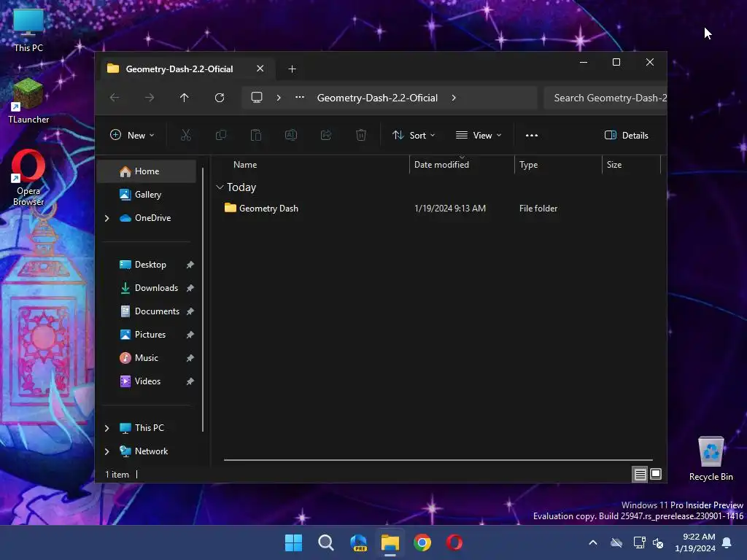Click the Cut scissors icon in toolbar
747x560 pixels.
click(x=186, y=135)
